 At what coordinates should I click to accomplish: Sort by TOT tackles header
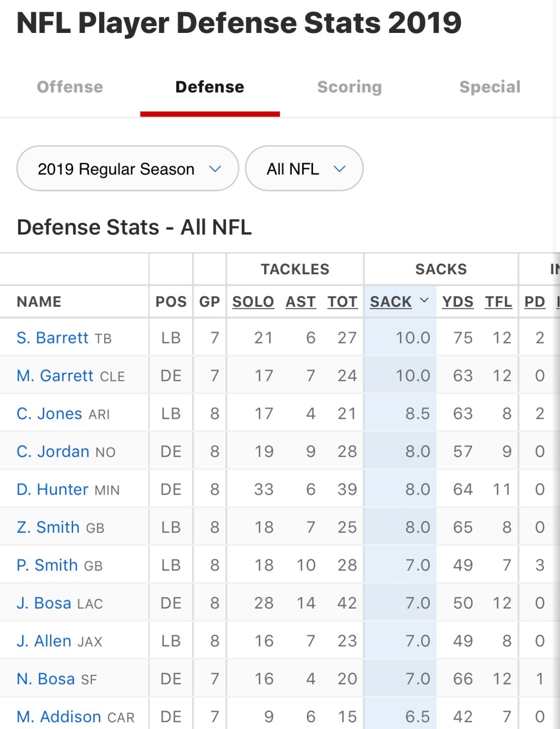(342, 301)
